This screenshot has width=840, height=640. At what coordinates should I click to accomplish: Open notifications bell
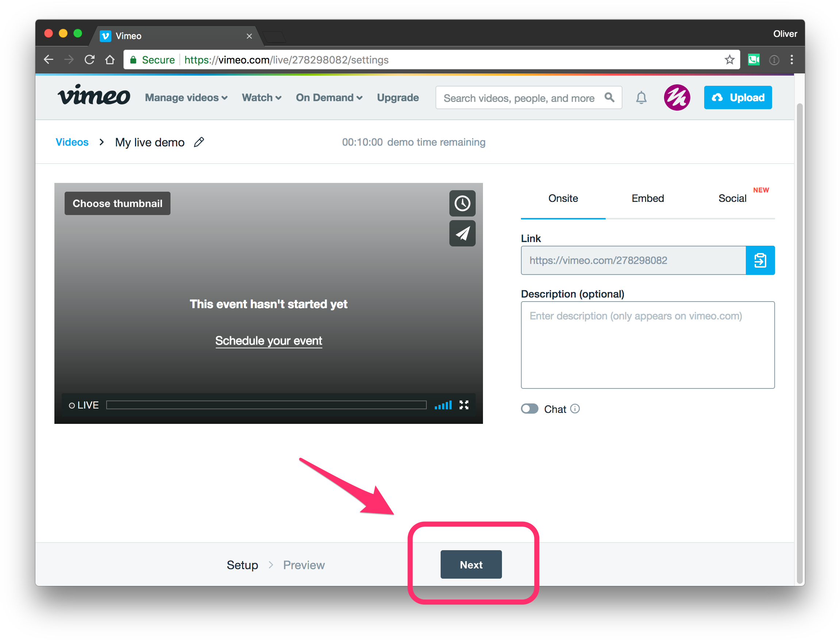(x=641, y=98)
